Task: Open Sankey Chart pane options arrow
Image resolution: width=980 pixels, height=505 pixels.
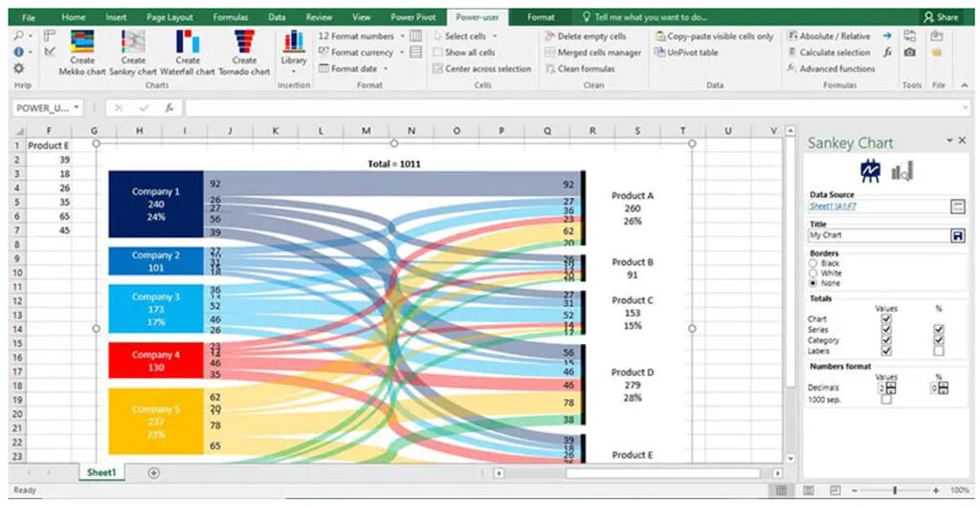Action: [950, 140]
